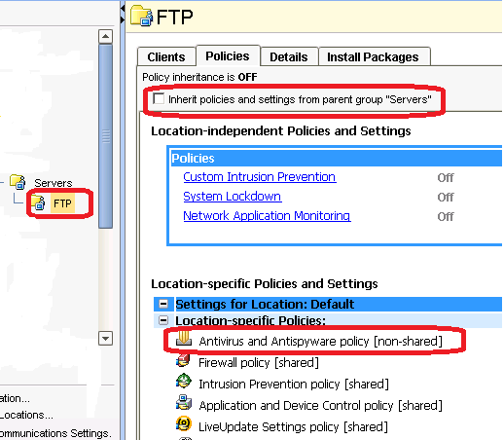Click the Firewall policy icon
Viewport: 504px width, 440px height.
(x=183, y=360)
